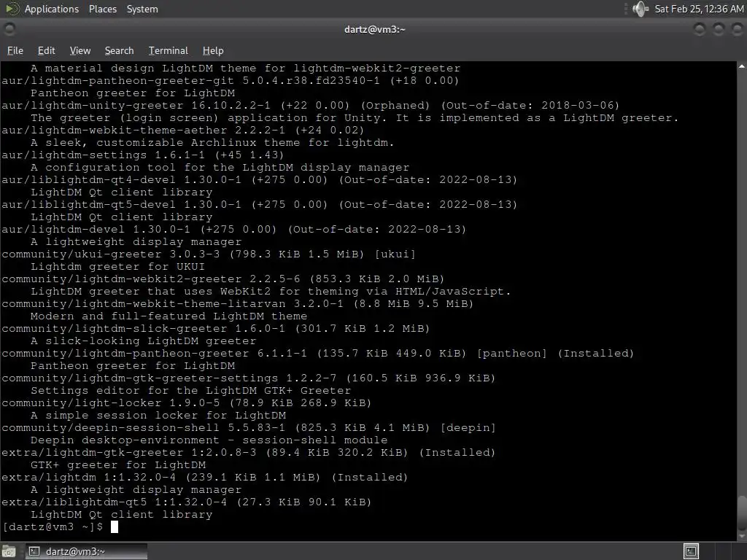Click the text A simple session locker for LightDM

(x=158, y=415)
